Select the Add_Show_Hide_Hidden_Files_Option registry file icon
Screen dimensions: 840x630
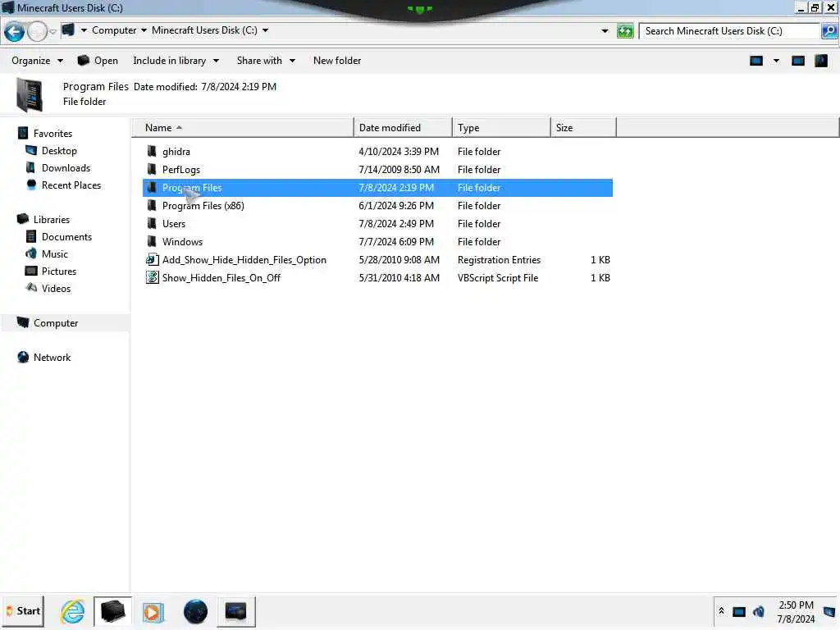click(152, 260)
